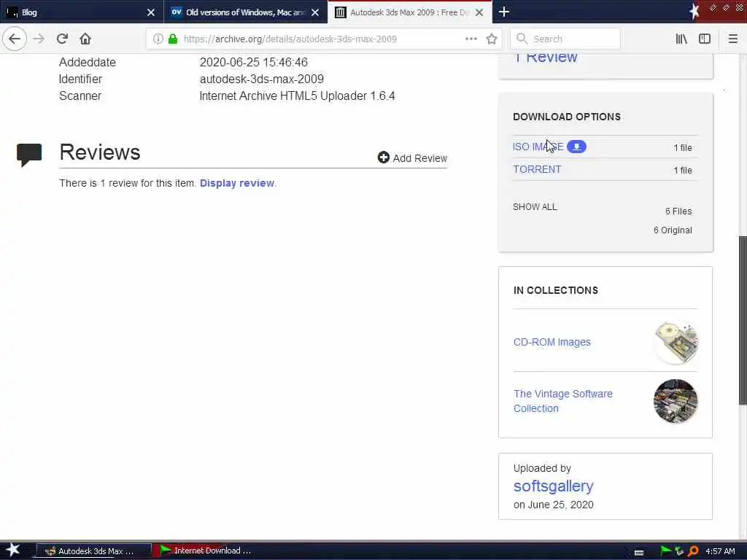Image resolution: width=747 pixels, height=560 pixels.
Task: Toggle the sidebar view icon
Action: coord(705,39)
